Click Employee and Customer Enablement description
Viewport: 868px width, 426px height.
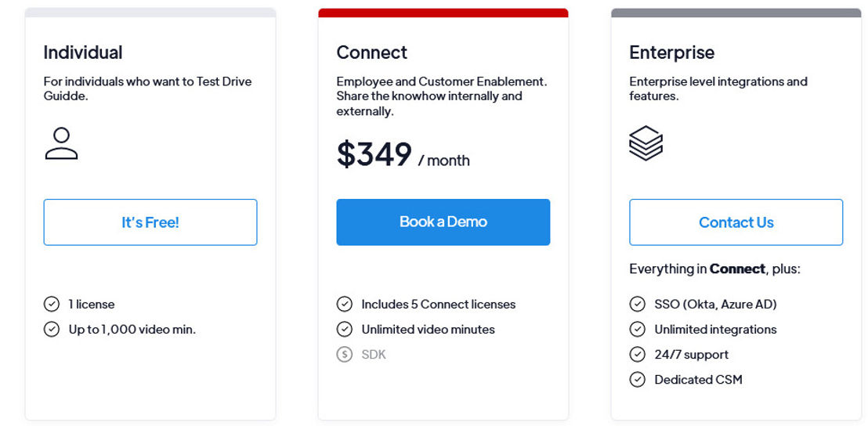[442, 96]
